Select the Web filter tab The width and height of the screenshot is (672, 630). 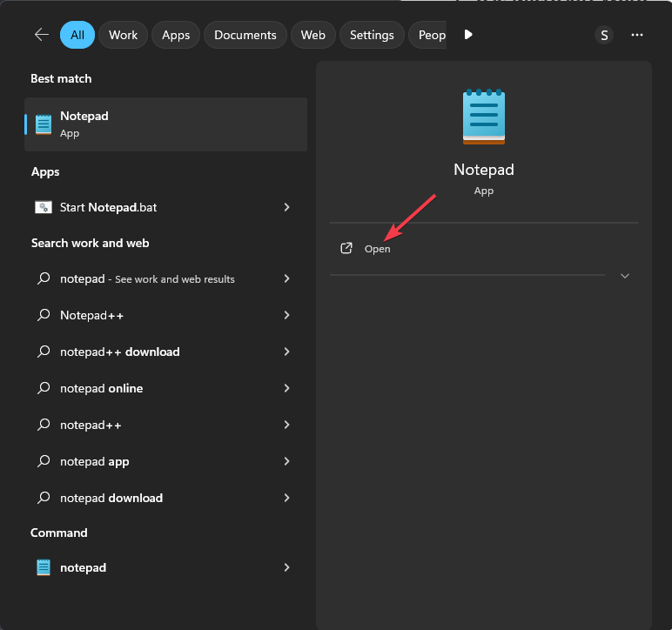coord(312,35)
